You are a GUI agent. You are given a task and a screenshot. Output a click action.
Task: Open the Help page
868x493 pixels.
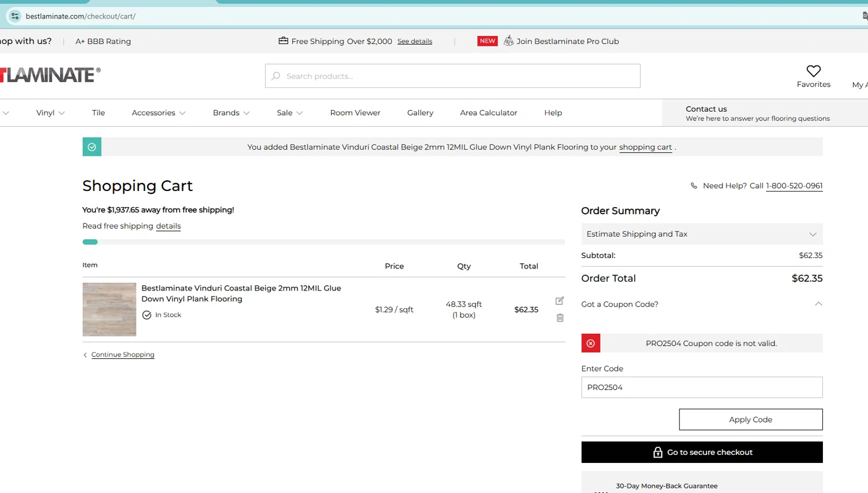(x=553, y=113)
